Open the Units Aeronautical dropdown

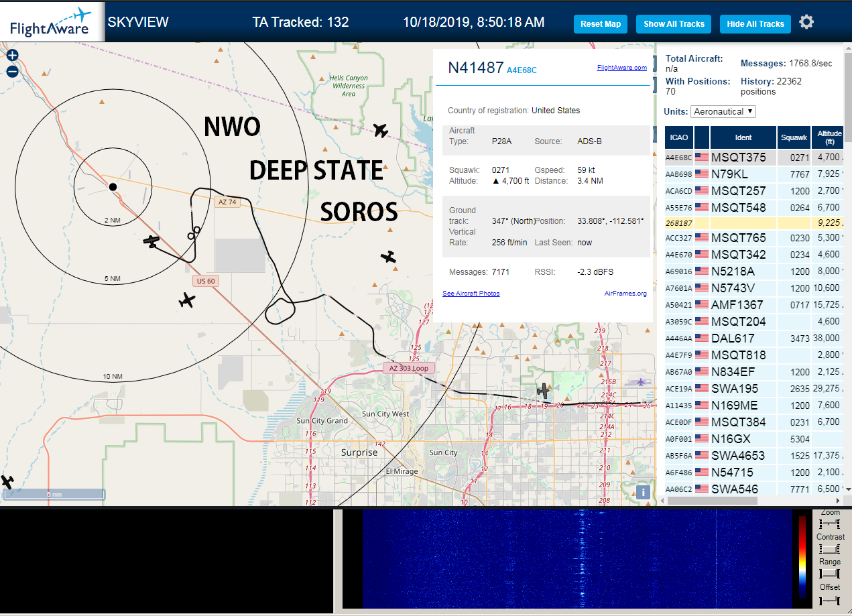point(723,111)
